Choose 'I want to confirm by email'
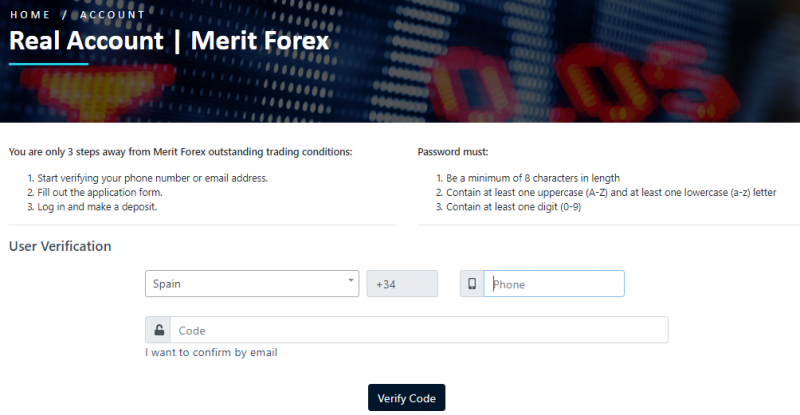 click(x=211, y=352)
